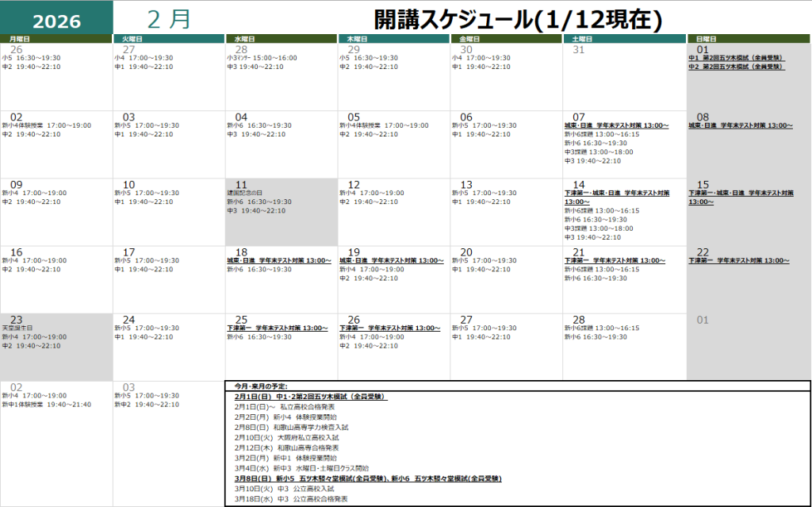Click 中1 第2回五ツ木模試 link on February 01
The image size is (812, 507).
point(737,58)
